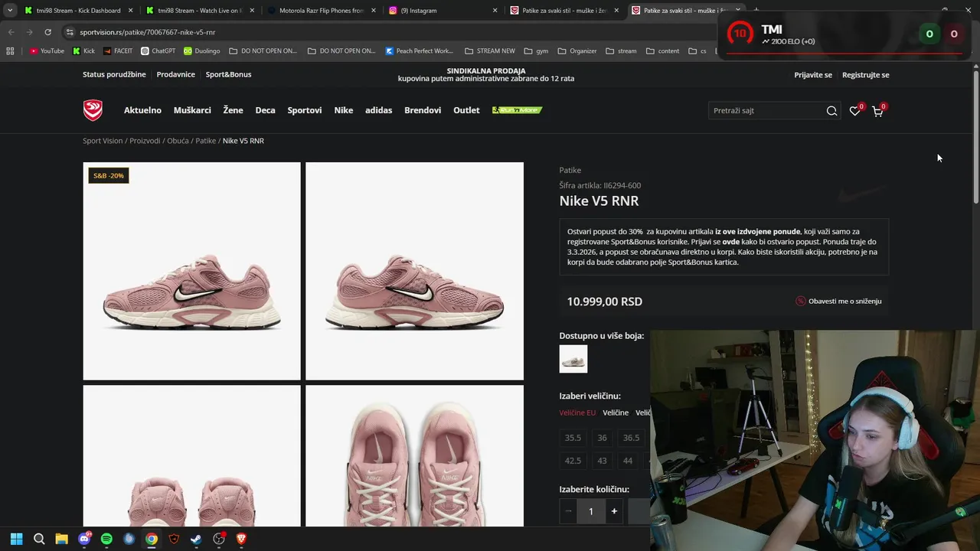
Task: Click the Windows Start button
Action: click(17, 539)
